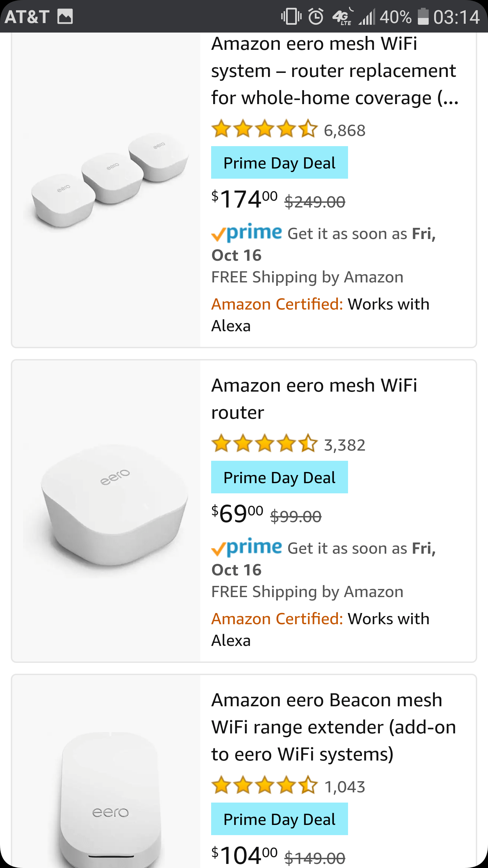Open the 3,382 reviews for the eero router
The height and width of the screenshot is (868, 488).
click(344, 445)
